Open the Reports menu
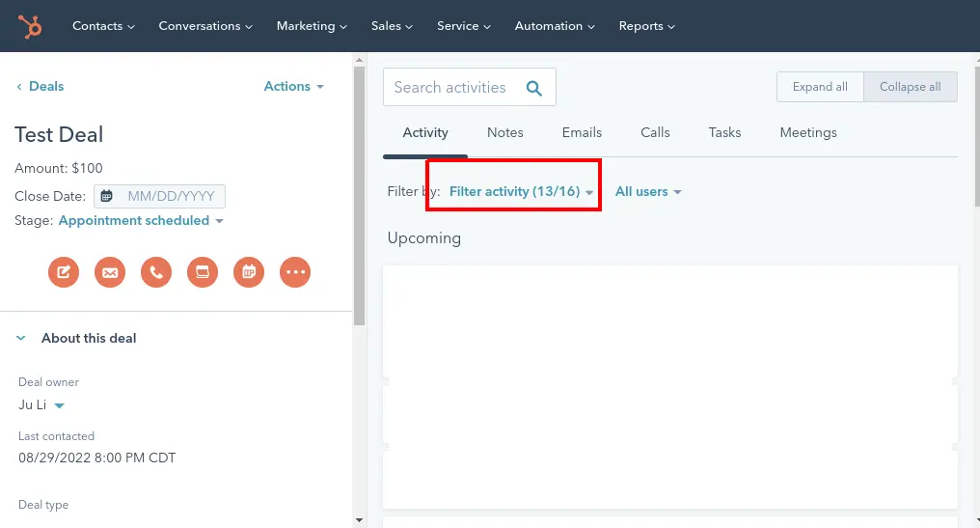The width and height of the screenshot is (980, 528). click(647, 26)
